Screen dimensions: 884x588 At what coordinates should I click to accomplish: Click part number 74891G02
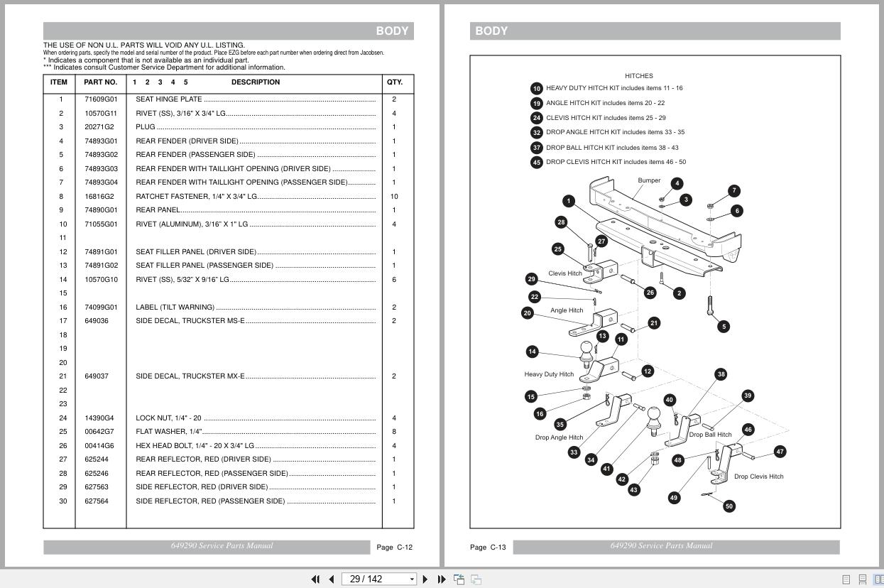tap(101, 266)
